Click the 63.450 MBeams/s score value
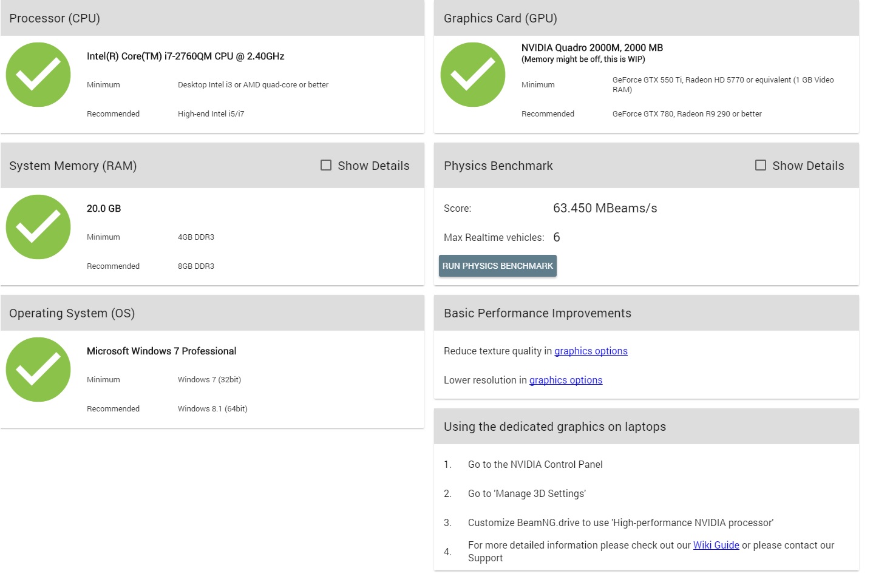This screenshot has height=588, width=873. tap(605, 208)
